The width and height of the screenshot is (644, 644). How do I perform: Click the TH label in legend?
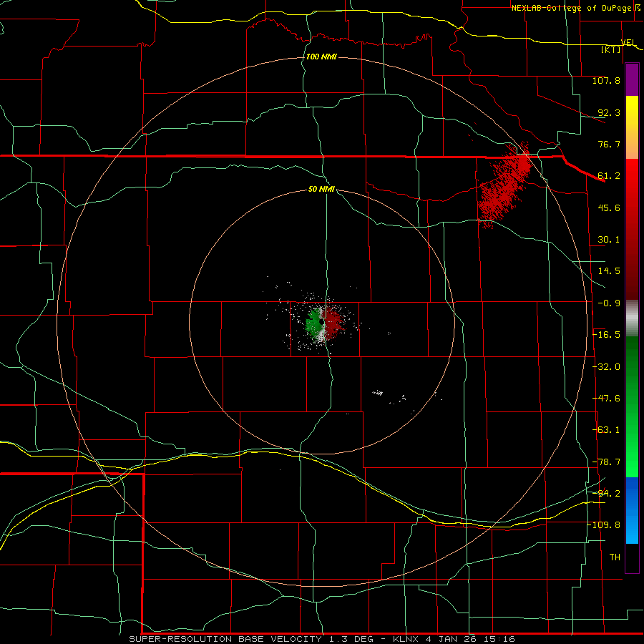click(615, 557)
